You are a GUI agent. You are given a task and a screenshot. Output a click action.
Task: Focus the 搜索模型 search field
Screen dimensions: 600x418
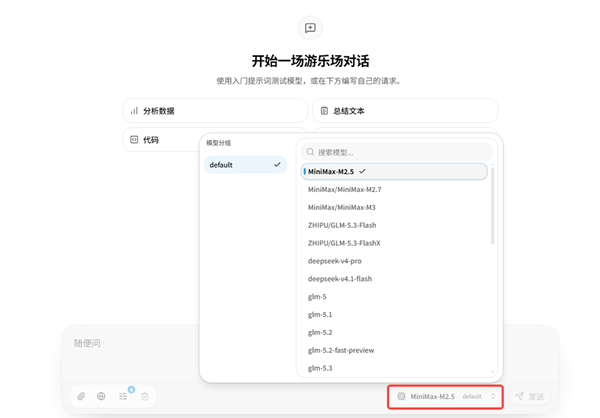tap(397, 152)
